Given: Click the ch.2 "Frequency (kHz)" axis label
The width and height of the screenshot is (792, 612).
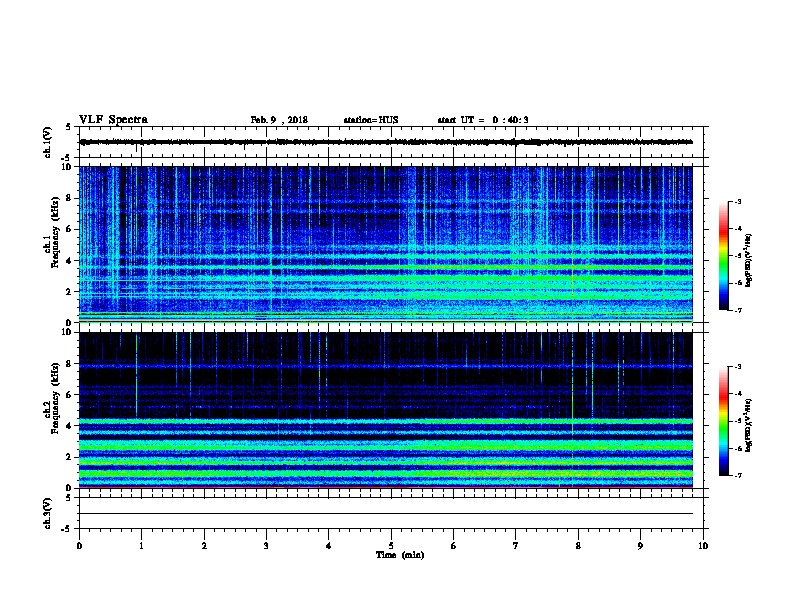Looking at the screenshot, I should tap(55, 398).
